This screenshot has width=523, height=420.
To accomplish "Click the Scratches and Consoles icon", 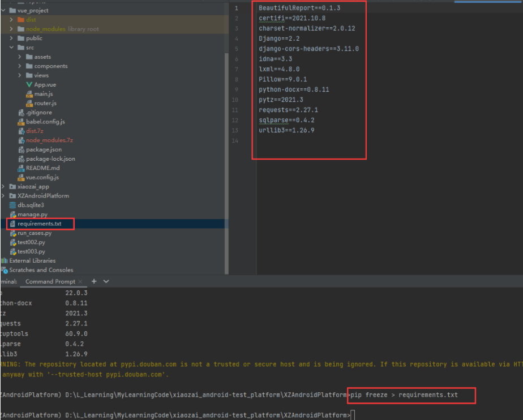I will pos(5,270).
